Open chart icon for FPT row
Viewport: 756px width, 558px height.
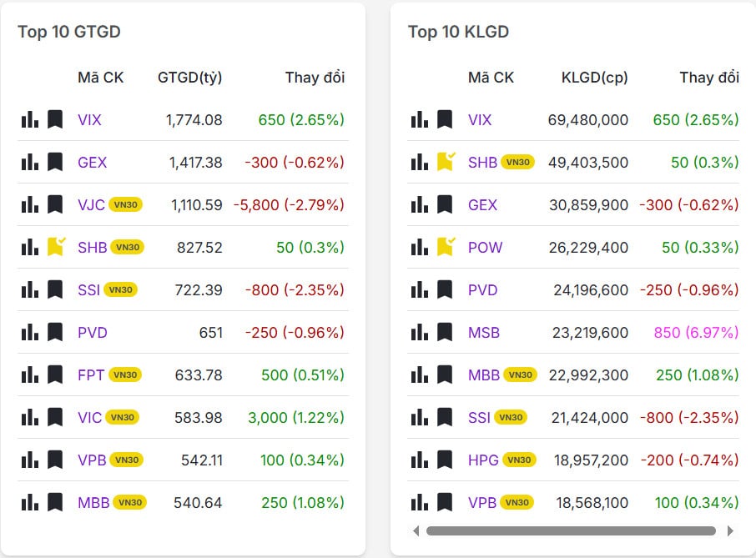(30, 375)
